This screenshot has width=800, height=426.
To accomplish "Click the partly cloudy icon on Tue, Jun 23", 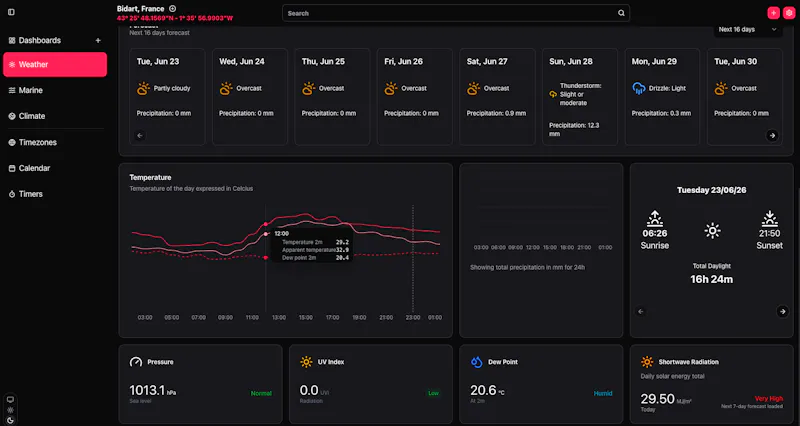I will pyautogui.click(x=143, y=88).
